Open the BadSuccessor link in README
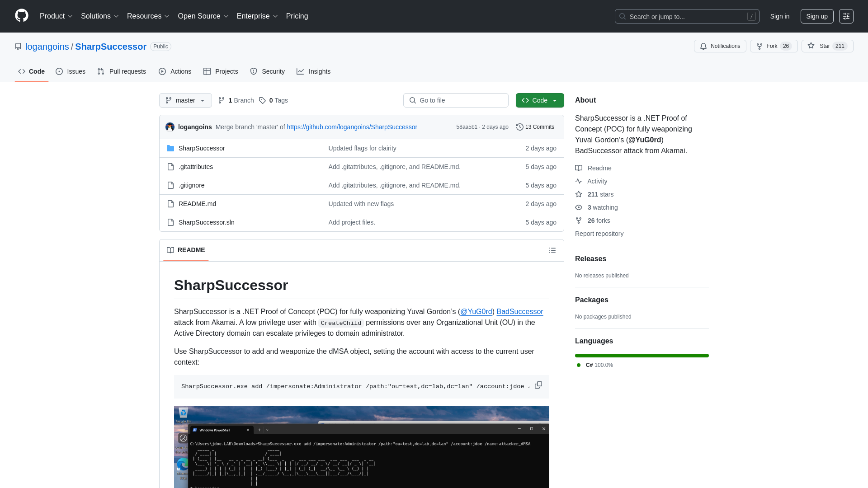The height and width of the screenshot is (488, 868). coord(520,312)
